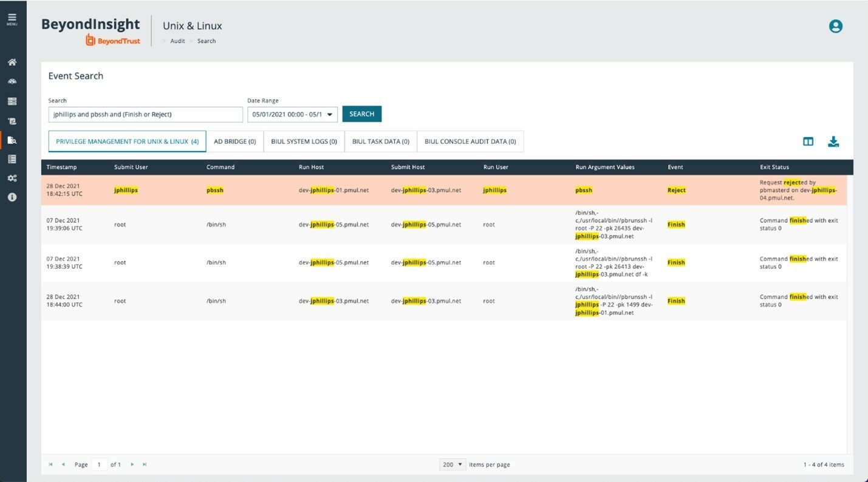Open the hamburger MENU icon

pos(12,19)
